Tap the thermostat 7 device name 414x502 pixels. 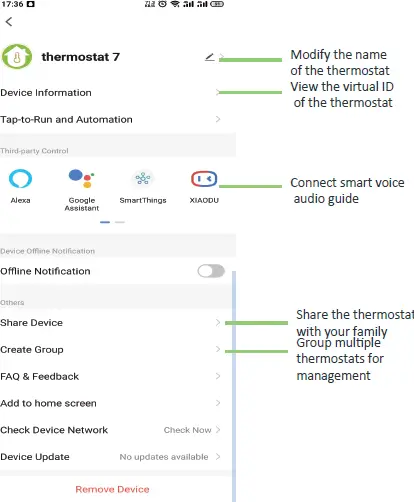point(80,57)
